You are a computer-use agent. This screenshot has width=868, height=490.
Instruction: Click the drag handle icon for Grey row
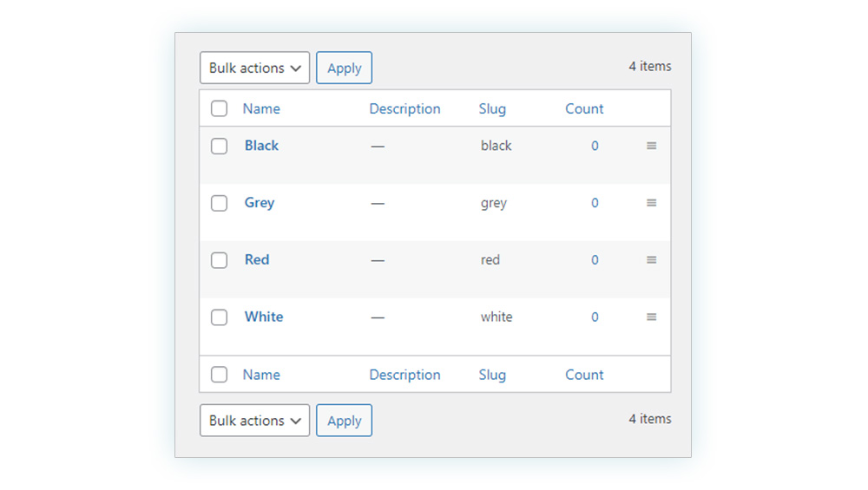coord(651,202)
